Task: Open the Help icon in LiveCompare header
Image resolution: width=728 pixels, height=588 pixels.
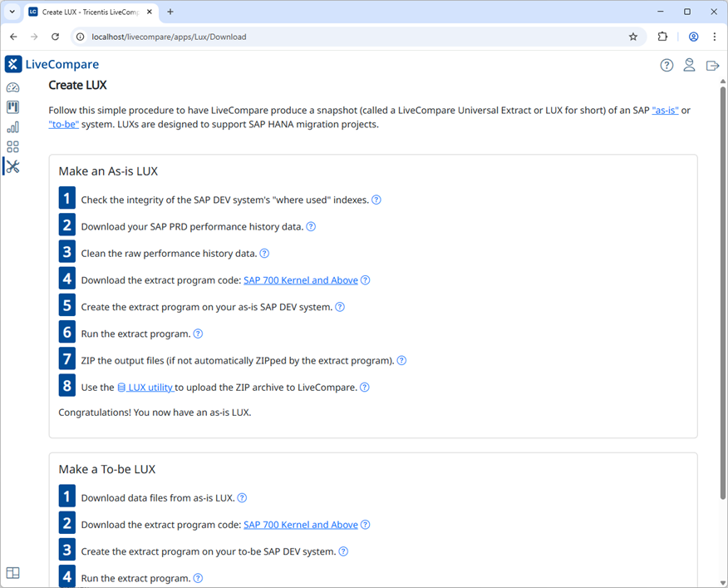Action: 667,65
